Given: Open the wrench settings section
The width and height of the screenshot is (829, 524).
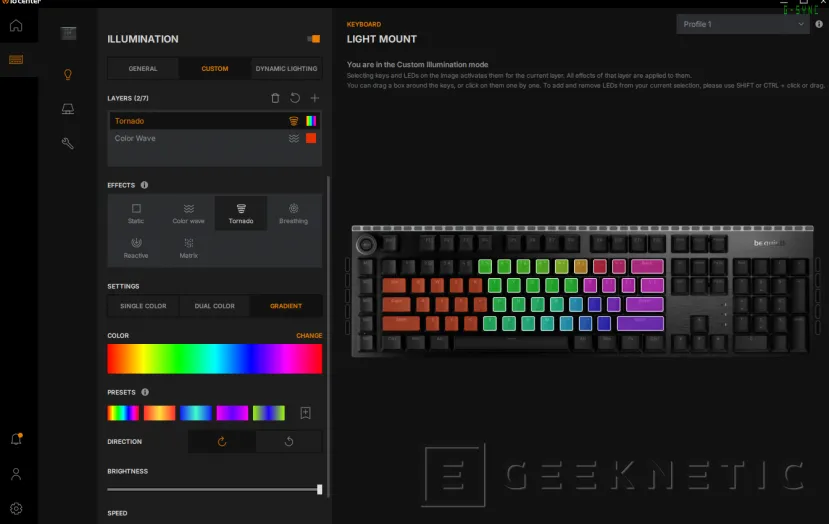Looking at the screenshot, I should tap(68, 143).
